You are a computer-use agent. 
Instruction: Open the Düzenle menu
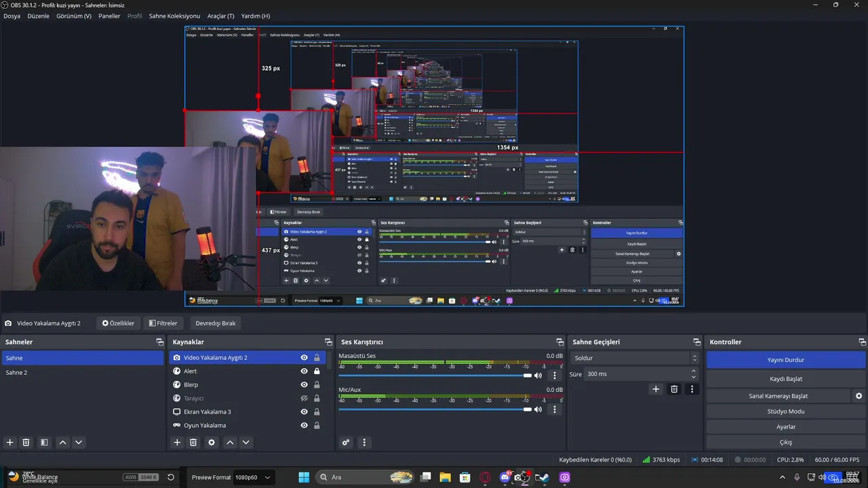click(38, 16)
